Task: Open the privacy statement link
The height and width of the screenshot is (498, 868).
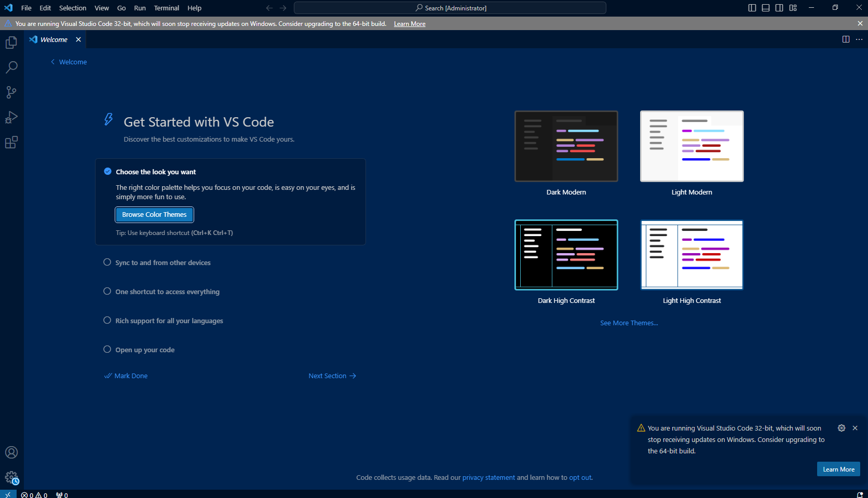Action: [x=489, y=477]
